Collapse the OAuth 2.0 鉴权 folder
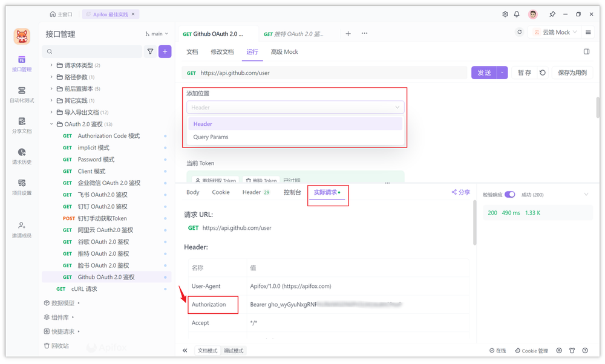Viewport: 605px width, 364px height. [81, 123]
